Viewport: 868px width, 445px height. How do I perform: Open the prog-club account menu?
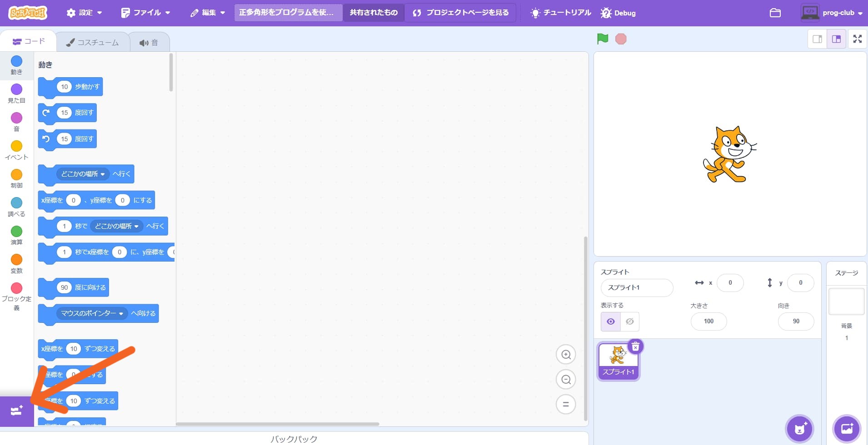point(832,13)
